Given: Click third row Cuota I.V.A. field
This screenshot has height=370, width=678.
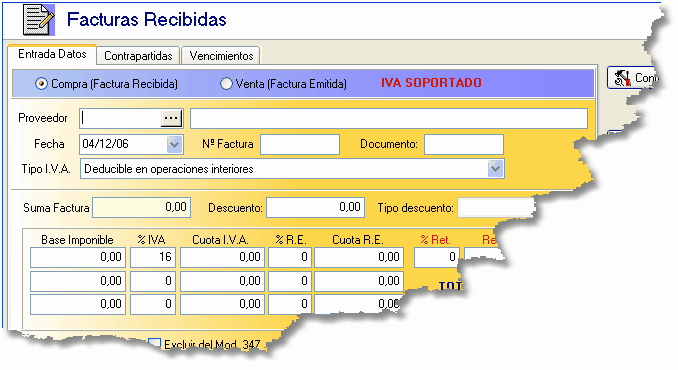Looking at the screenshot, I should pos(222,304).
